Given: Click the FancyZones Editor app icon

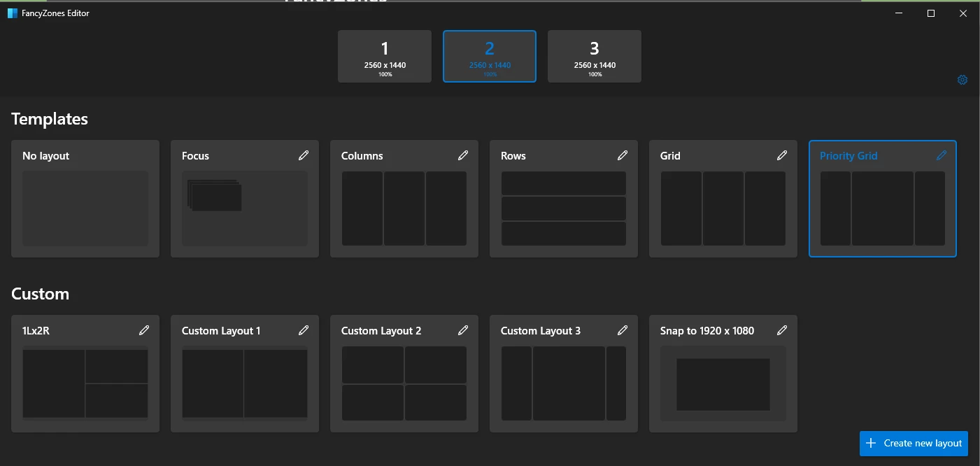Looking at the screenshot, I should click(x=12, y=13).
